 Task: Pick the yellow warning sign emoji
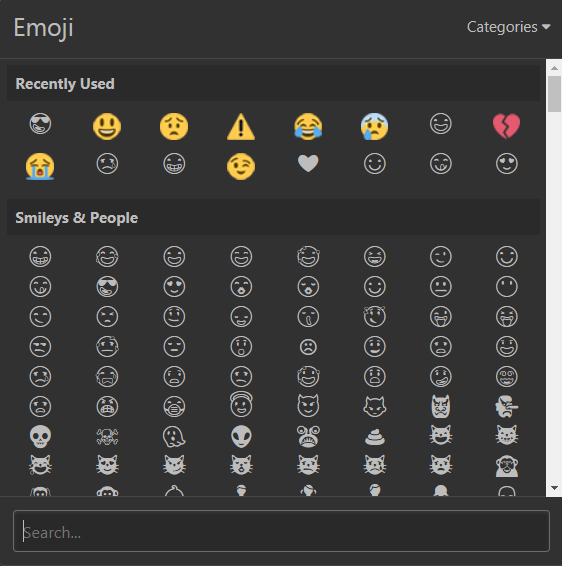[x=241, y=127]
